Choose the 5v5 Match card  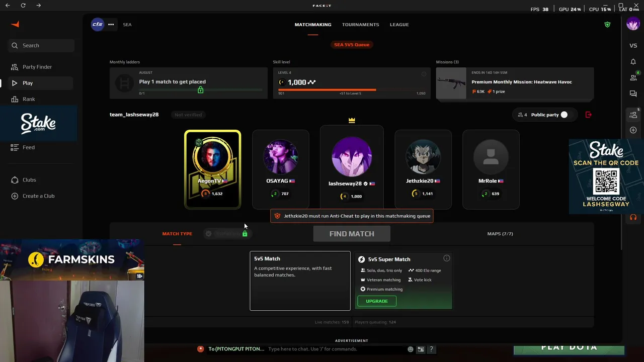pyautogui.click(x=300, y=281)
